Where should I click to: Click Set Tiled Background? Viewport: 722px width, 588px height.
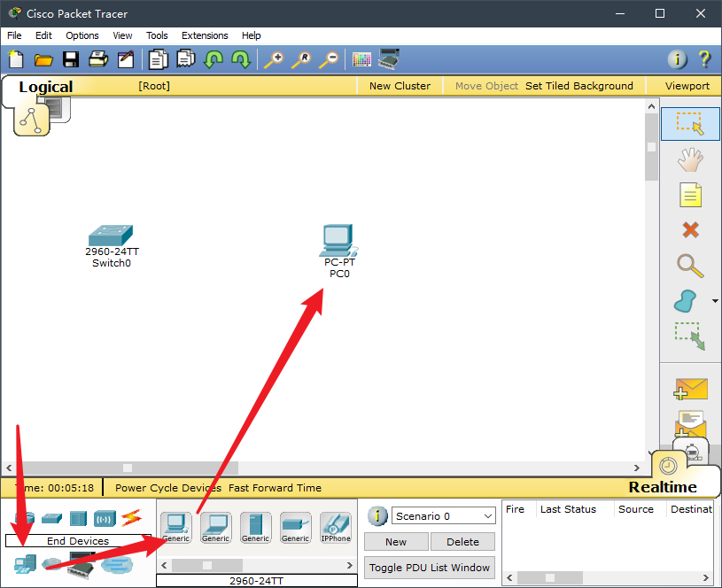click(x=578, y=86)
